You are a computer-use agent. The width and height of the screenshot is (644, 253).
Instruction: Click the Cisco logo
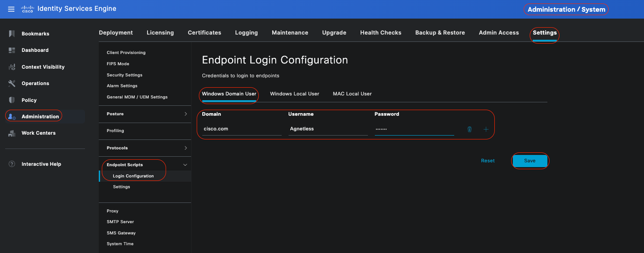27,9
